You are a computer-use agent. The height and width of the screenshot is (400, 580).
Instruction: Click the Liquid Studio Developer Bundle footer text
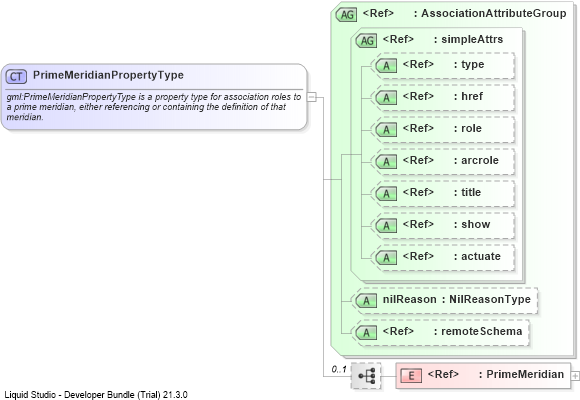pyautogui.click(x=96, y=395)
